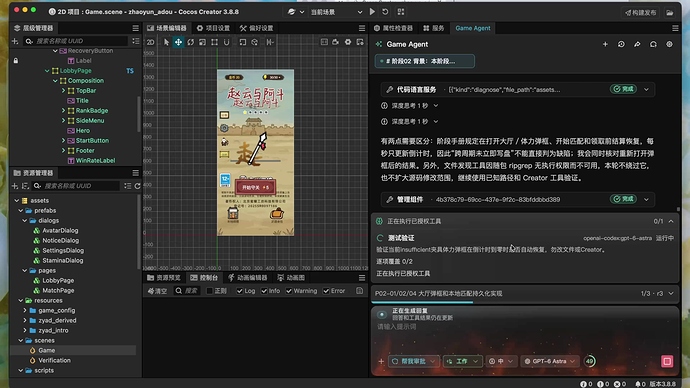Add a new node in hierarchy panel
690x388 pixels.
click(x=15, y=41)
